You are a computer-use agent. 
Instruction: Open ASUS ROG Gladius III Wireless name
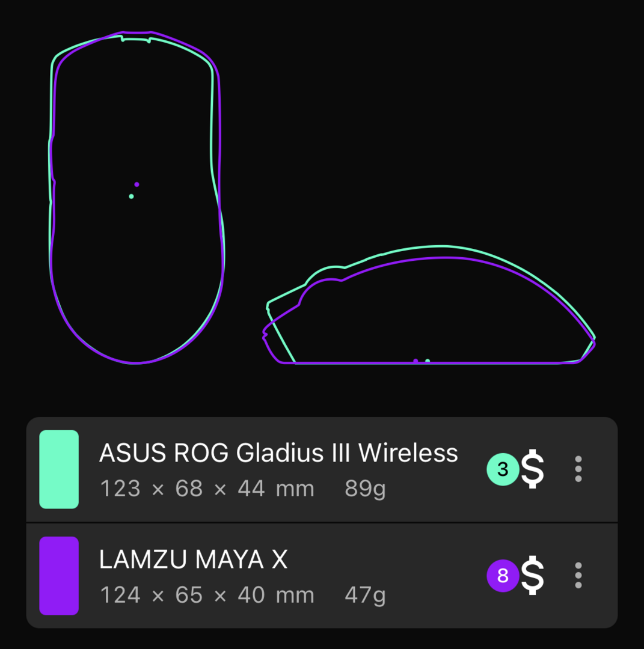click(278, 453)
